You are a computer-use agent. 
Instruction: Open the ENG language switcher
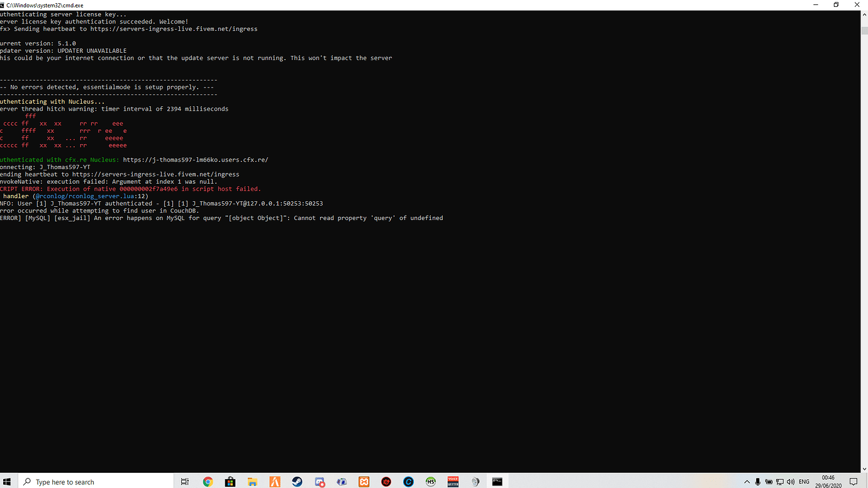click(x=804, y=481)
